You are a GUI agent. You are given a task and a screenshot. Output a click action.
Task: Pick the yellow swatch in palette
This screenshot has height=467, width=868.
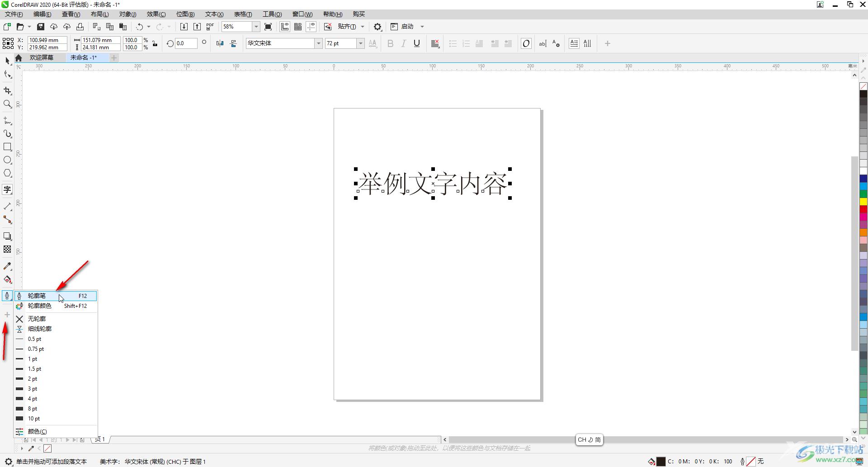coord(863,202)
